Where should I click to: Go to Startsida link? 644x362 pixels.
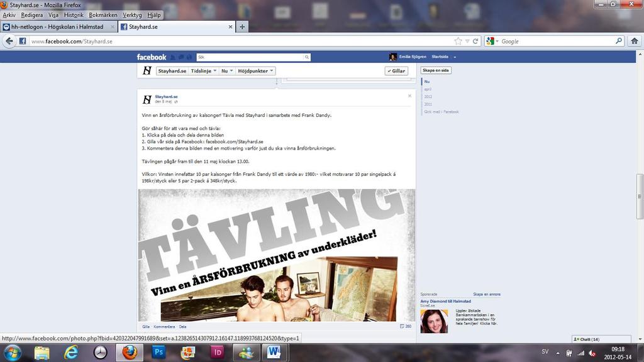440,57
